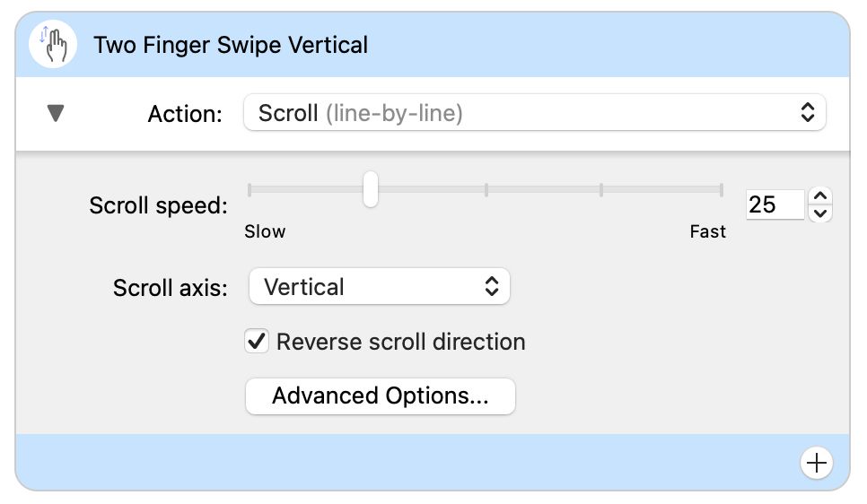This screenshot has height=504, width=867.
Task: Click the Reverse scroll direction label text
Action: [x=400, y=342]
